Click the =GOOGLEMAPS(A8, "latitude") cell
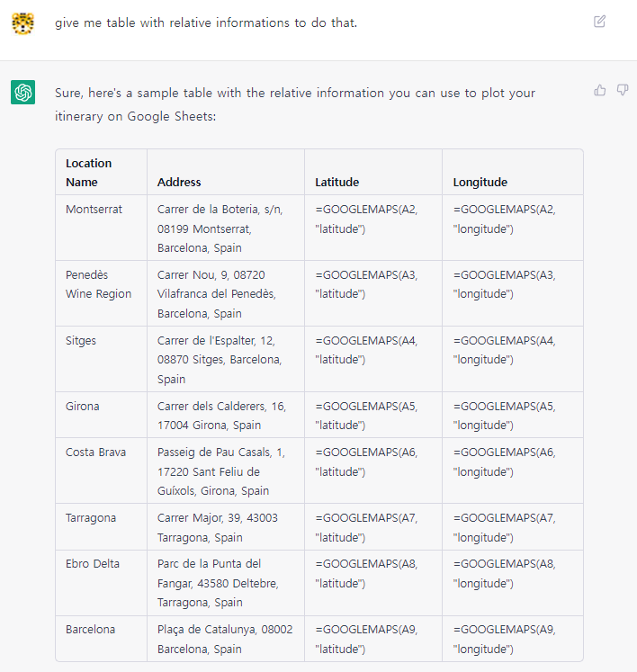Viewport: 637px width, 672px height. click(x=373, y=583)
